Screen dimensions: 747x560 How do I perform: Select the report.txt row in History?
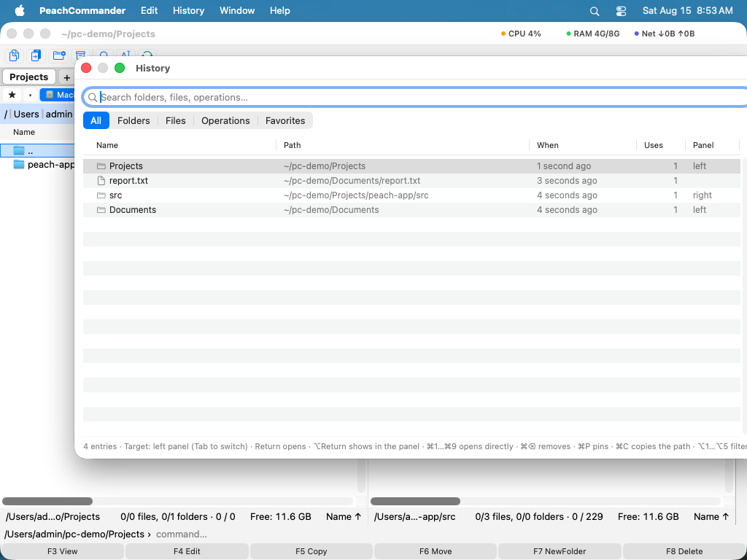[411, 181]
